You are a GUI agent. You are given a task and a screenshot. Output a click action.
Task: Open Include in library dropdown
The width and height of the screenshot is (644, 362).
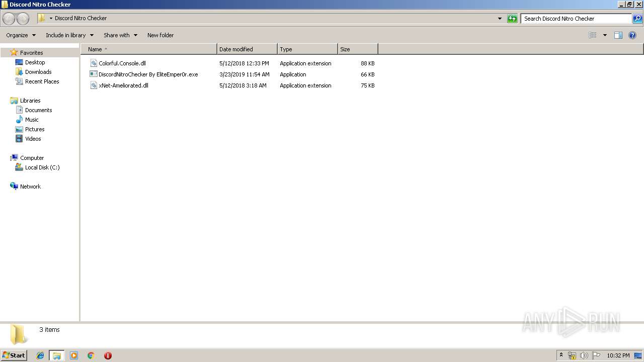pos(69,35)
